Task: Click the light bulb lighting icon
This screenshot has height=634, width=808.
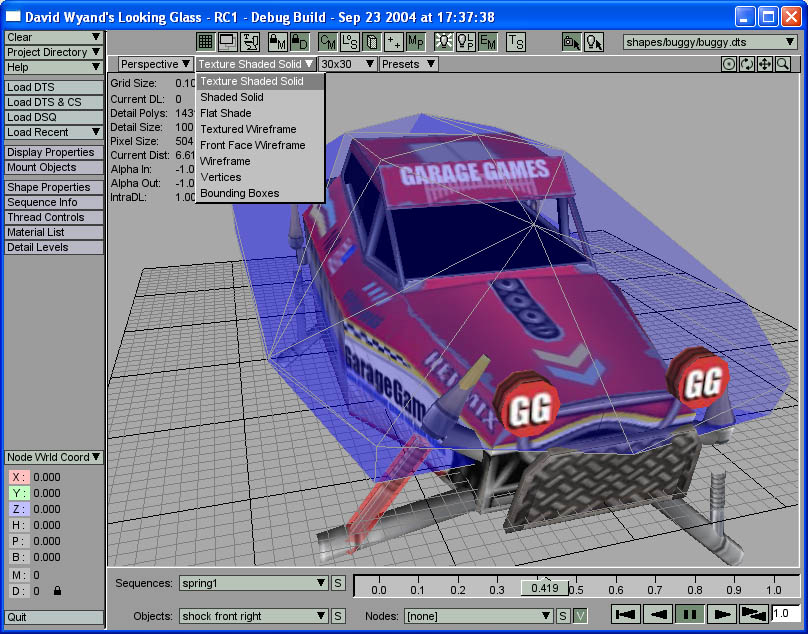Action: pos(443,42)
